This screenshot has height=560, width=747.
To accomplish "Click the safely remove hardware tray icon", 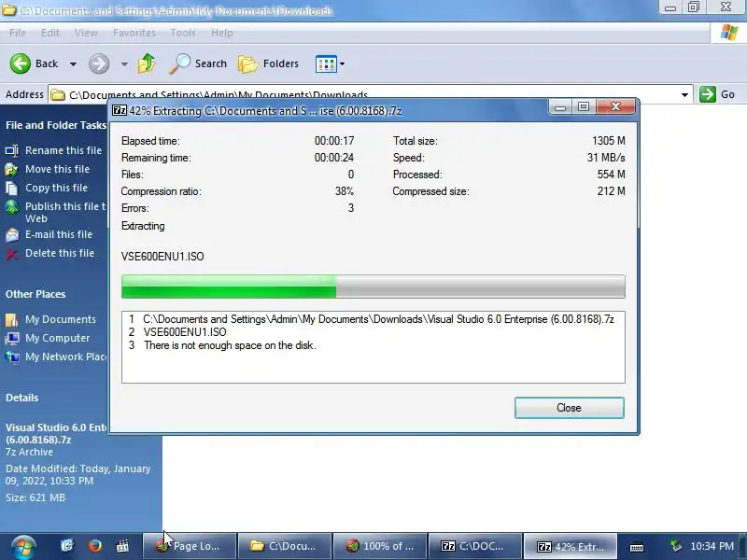I will point(675,546).
